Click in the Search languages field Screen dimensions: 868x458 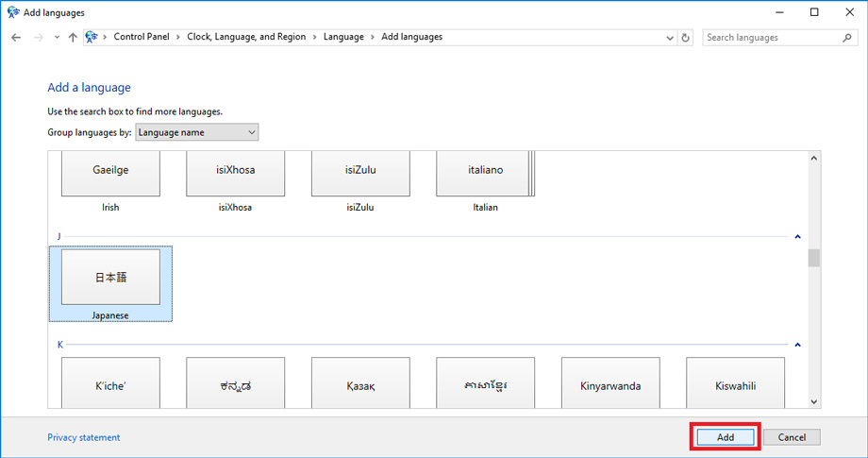coord(769,38)
